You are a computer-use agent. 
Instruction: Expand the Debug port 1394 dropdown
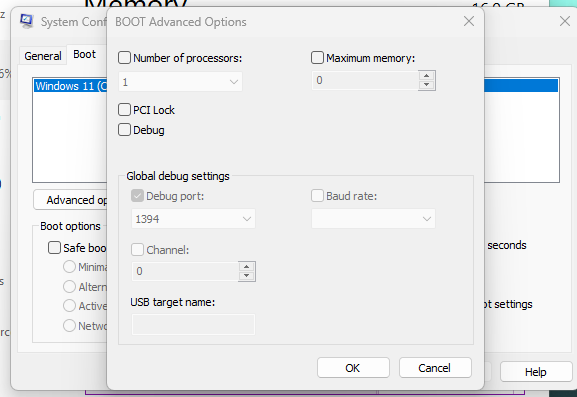(193, 219)
